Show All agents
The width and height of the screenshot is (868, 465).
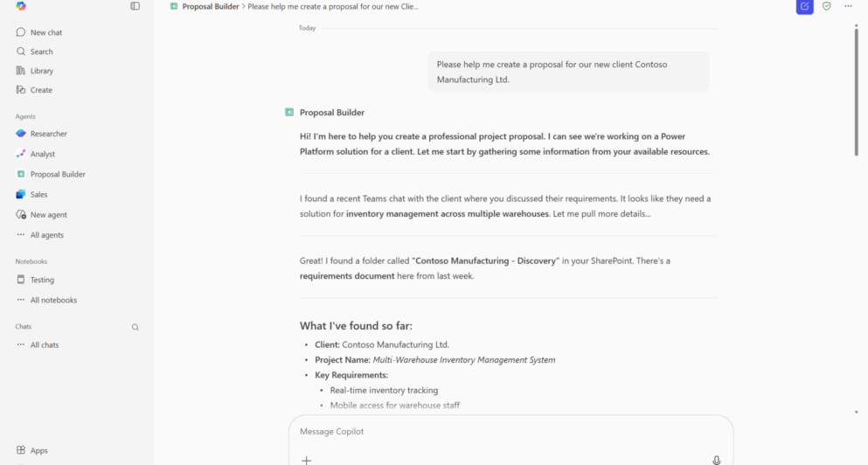40,235
